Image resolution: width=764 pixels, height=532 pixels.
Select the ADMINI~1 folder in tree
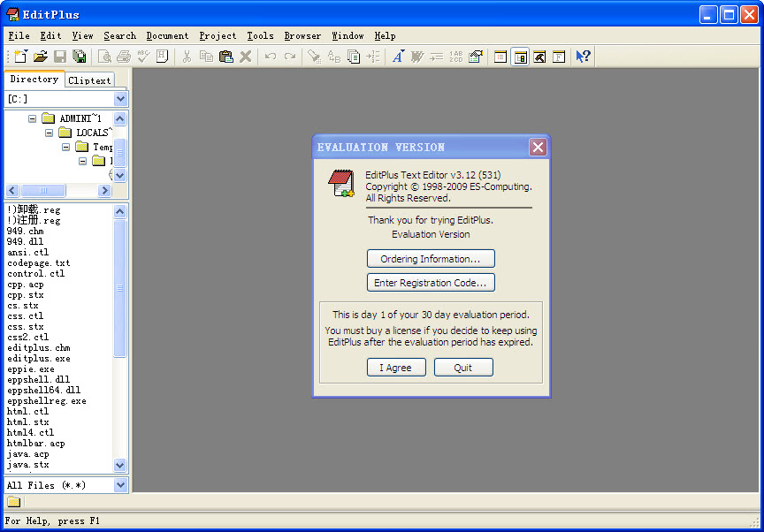(80, 118)
